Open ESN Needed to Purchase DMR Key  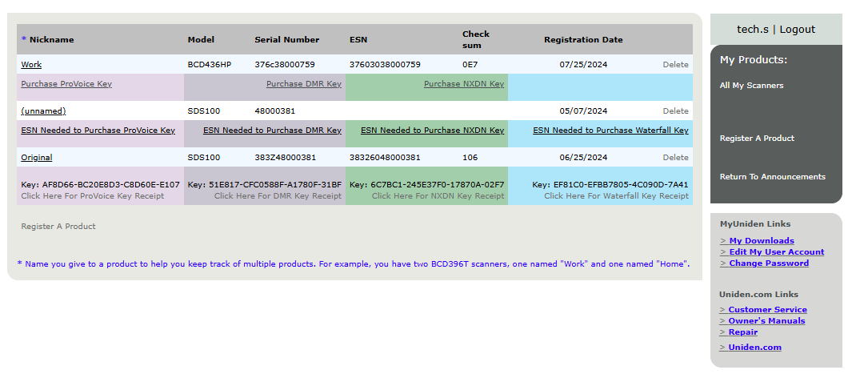click(x=272, y=131)
